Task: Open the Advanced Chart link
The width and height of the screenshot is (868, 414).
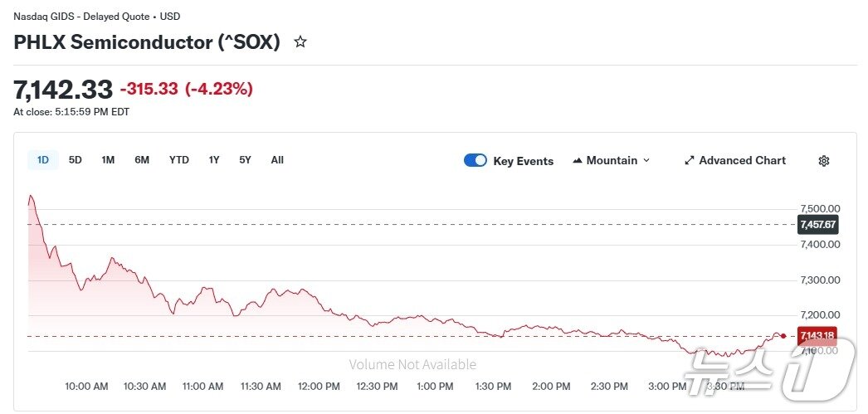Action: [x=742, y=161]
